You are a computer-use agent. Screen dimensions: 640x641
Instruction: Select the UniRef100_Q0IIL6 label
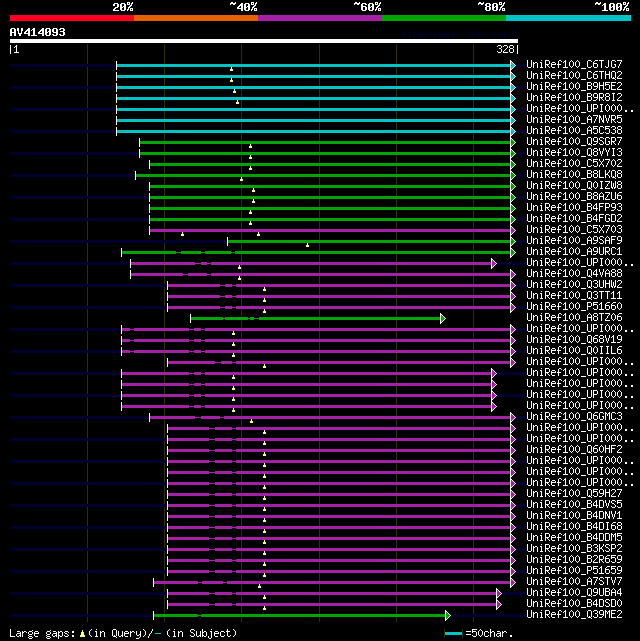tap(574, 351)
